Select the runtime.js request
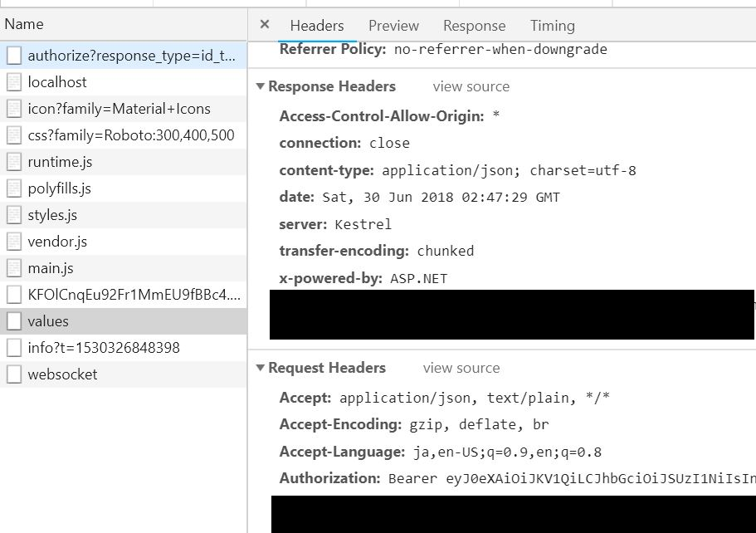The width and height of the screenshot is (756, 533). [x=124, y=162]
